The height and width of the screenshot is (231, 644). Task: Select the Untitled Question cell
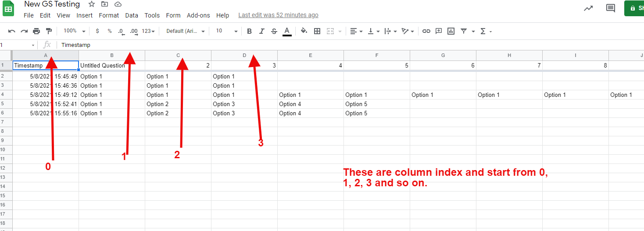(112, 65)
